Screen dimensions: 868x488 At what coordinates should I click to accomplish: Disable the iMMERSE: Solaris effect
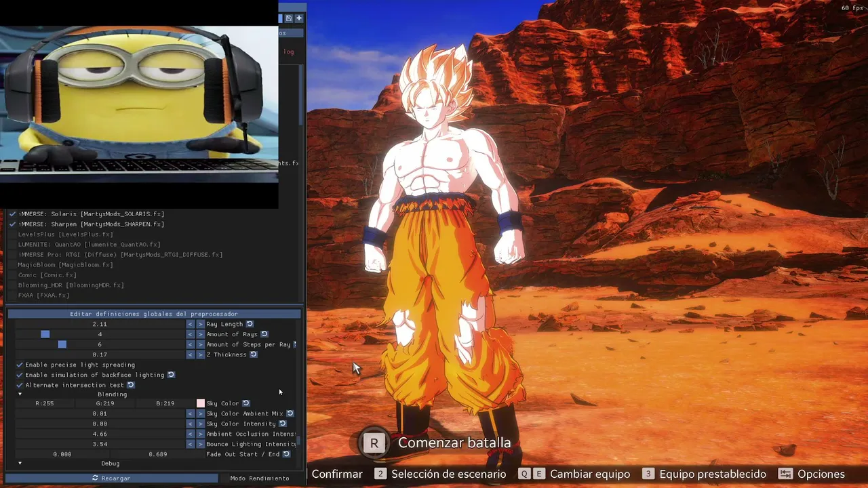(x=12, y=214)
